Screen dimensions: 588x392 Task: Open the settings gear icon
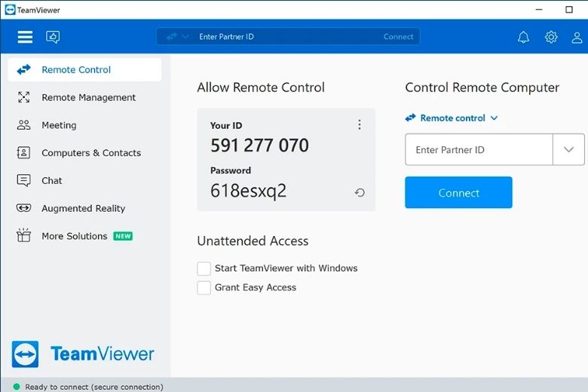[x=551, y=37]
